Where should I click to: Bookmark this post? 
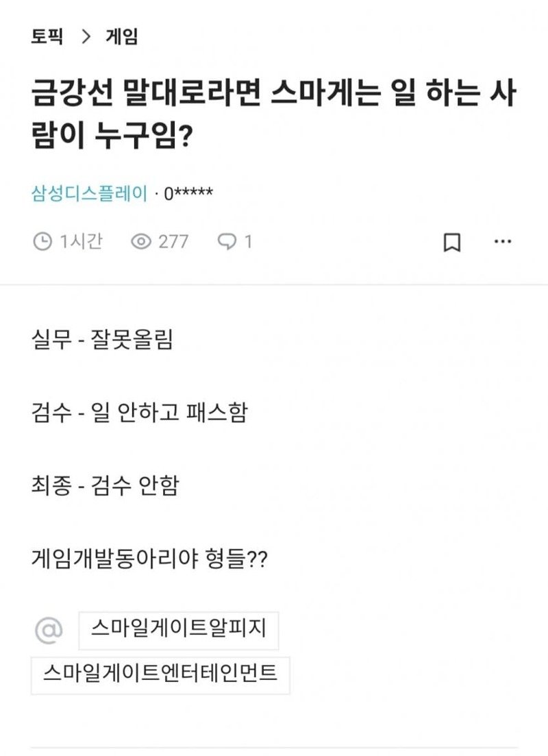452,243
